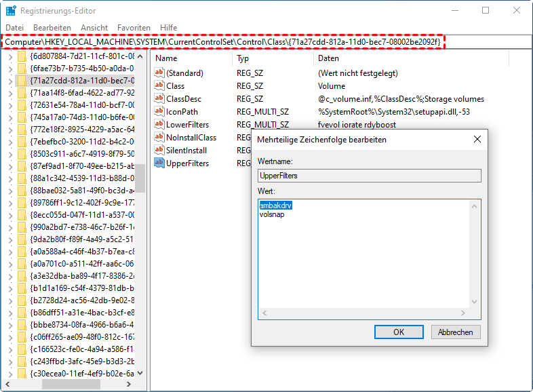Expand the {b1d1a169-c54f-4379 key

point(10,289)
